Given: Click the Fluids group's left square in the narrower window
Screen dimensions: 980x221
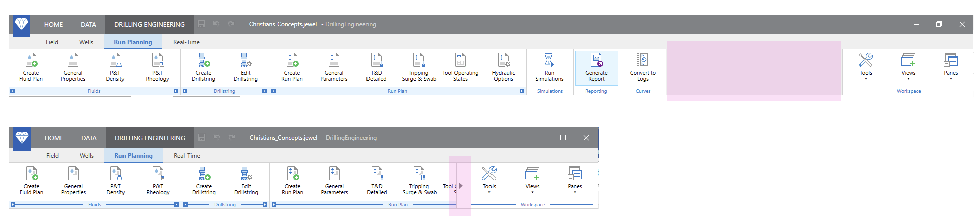Looking at the screenshot, I should 13,205.
